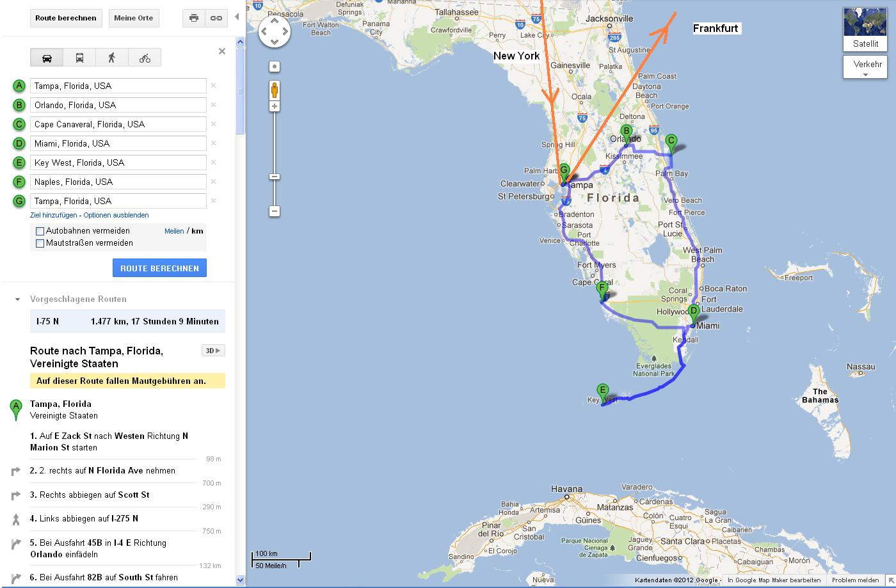Select the I-75 N suggested route

[127, 321]
